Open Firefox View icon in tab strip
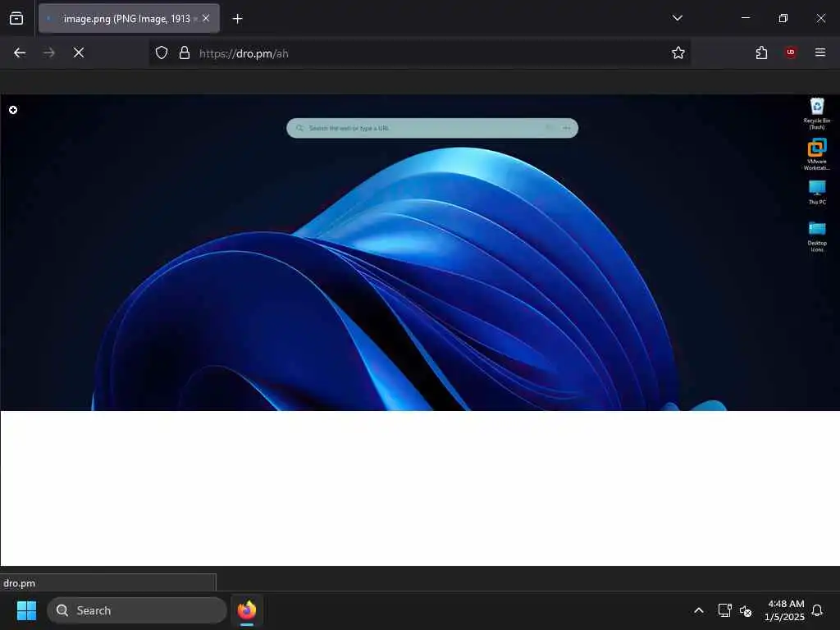The width and height of the screenshot is (840, 630). coord(16,19)
